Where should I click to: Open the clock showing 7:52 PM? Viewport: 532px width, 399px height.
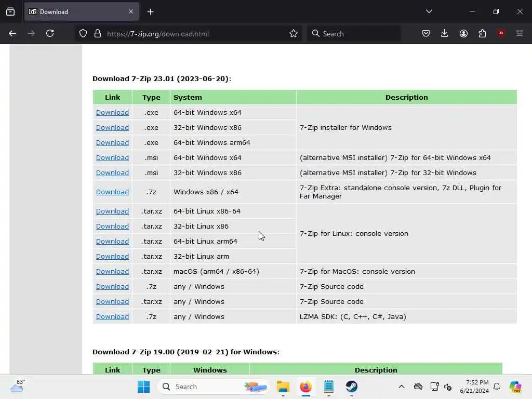coord(474,387)
